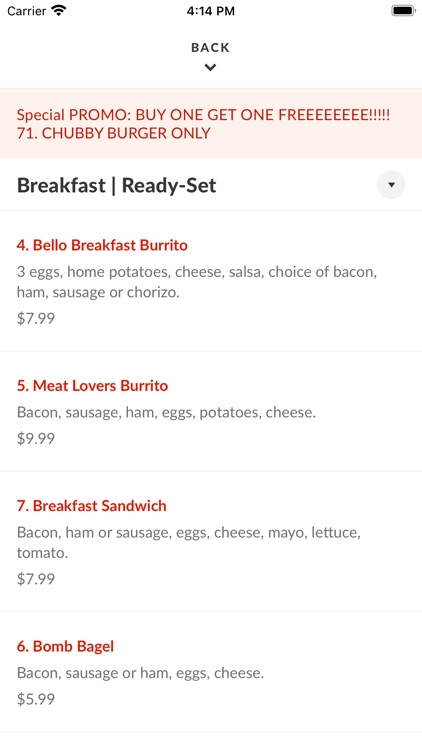Tap the battery icon in status bar

(403, 11)
